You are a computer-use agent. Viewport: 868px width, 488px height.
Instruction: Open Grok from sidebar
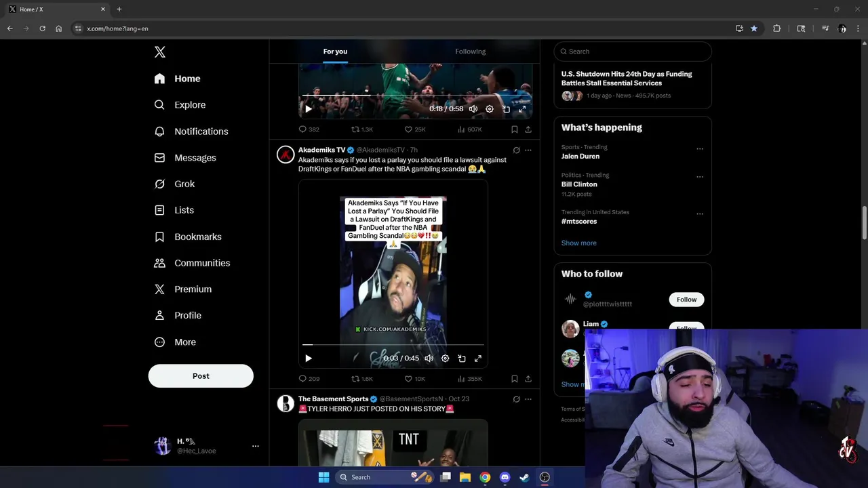pyautogui.click(x=174, y=184)
